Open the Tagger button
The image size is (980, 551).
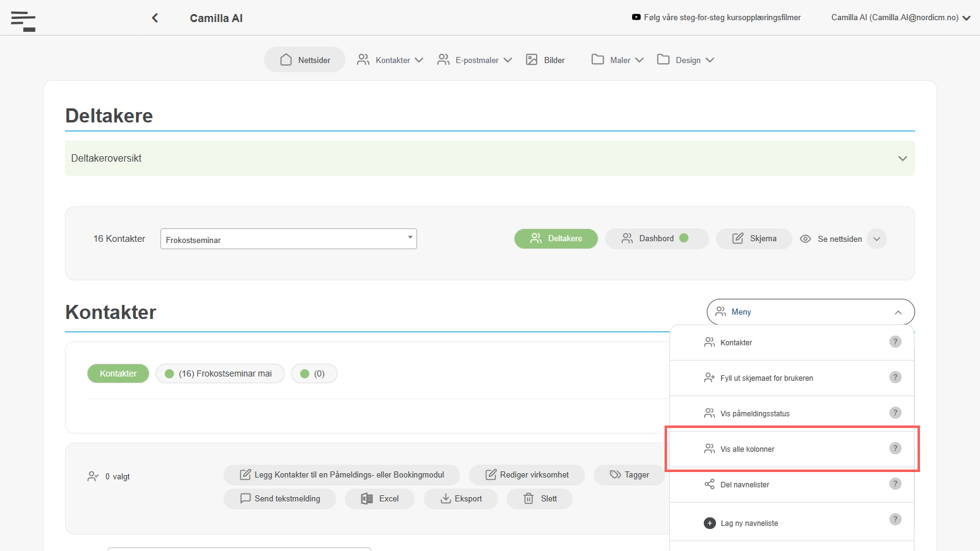[x=629, y=474]
